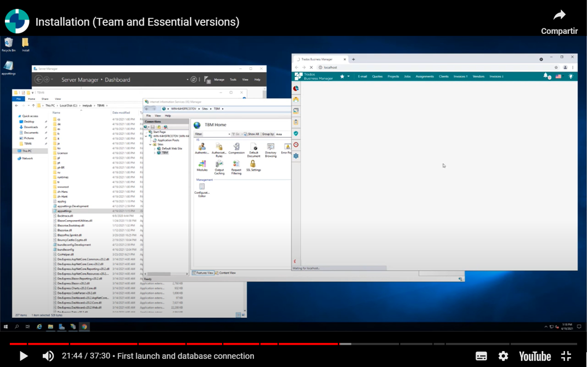The width and height of the screenshot is (588, 367).
Task: Expand Default Web Site node in IIS
Action: tap(155, 149)
